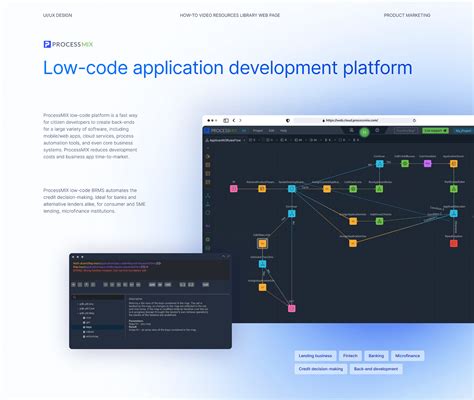474x400 pixels.
Task: Click the search field above function tree
Action: point(98,297)
